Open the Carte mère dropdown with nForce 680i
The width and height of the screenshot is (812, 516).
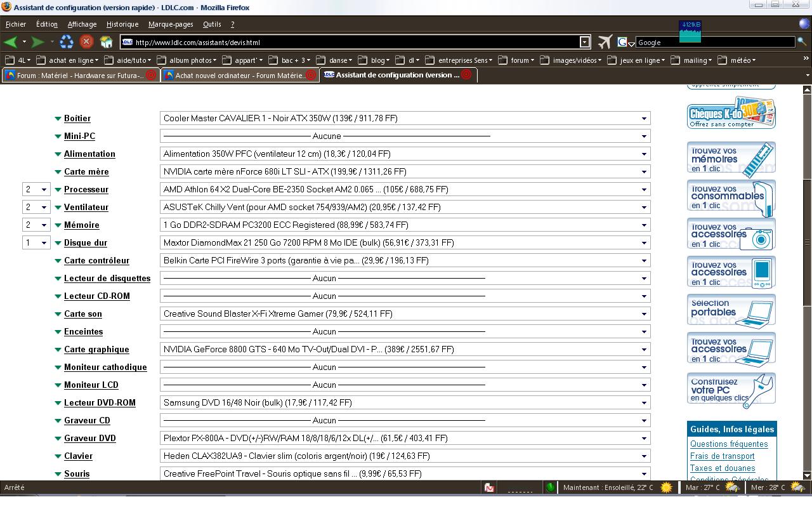[405, 171]
